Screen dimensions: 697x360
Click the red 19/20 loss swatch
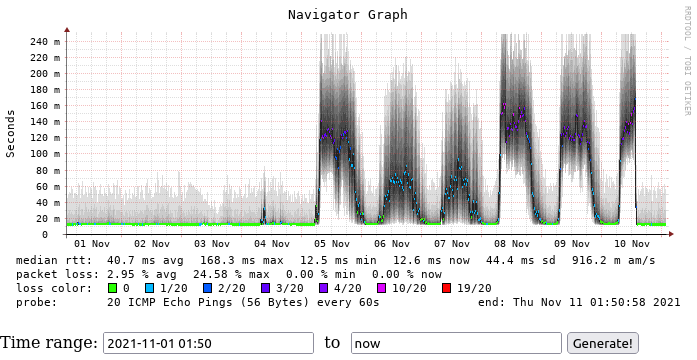(447, 288)
